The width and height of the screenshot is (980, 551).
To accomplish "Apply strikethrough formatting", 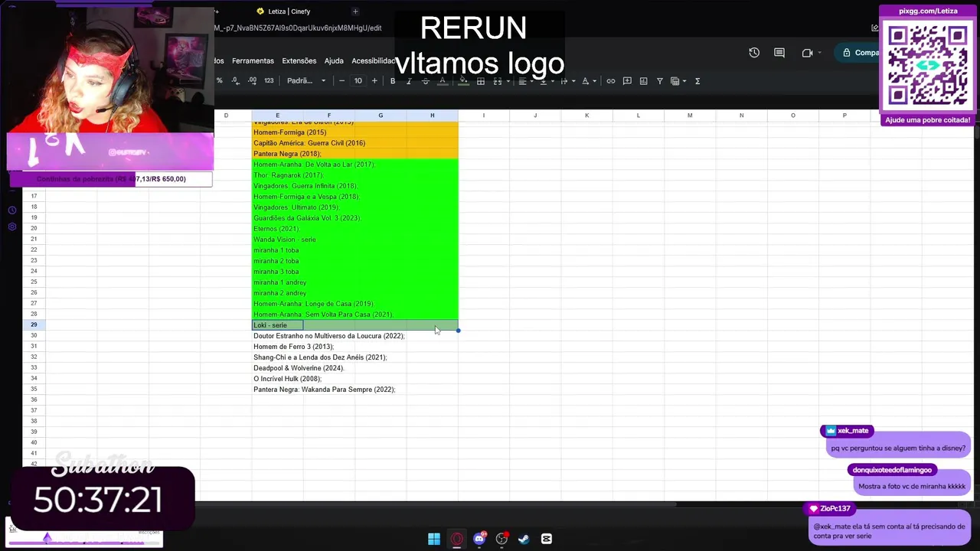I will tap(426, 81).
